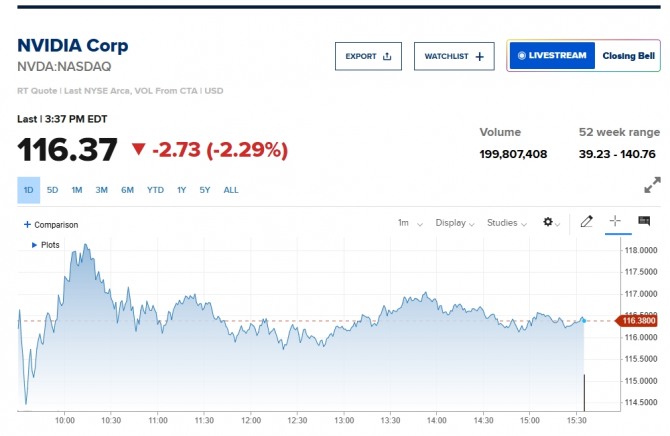Open chart settings gear
The image size is (670, 436).
pyautogui.click(x=550, y=222)
